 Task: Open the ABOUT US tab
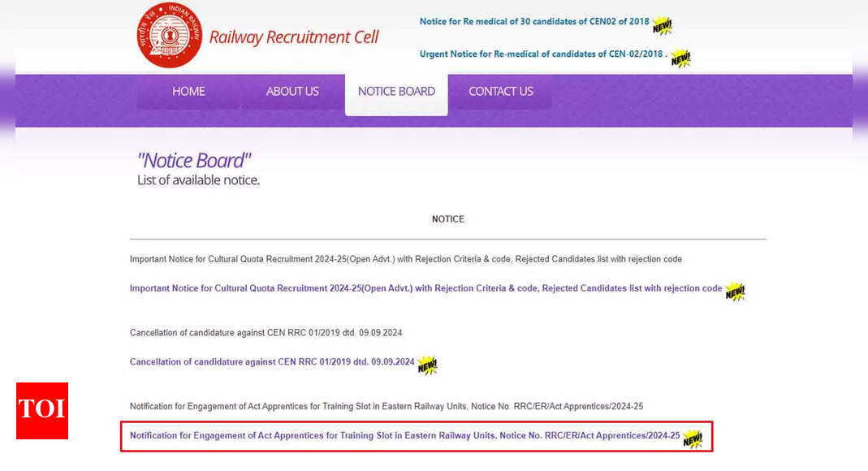(x=292, y=91)
